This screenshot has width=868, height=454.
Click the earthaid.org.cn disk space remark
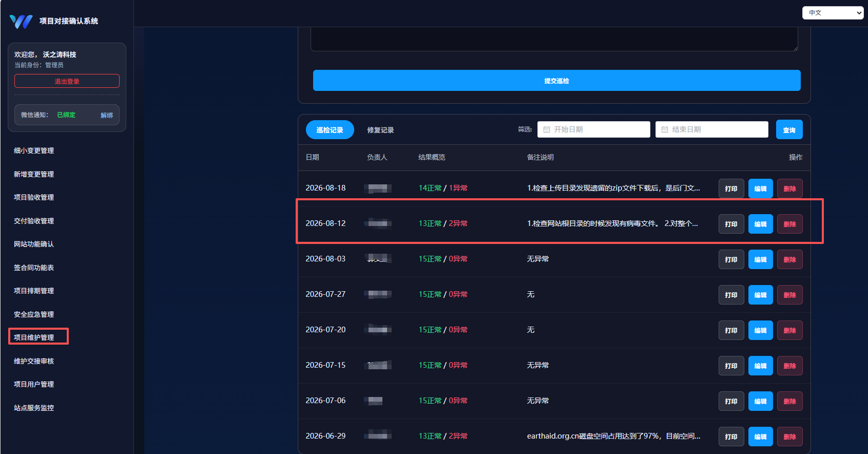pyautogui.click(x=613, y=436)
